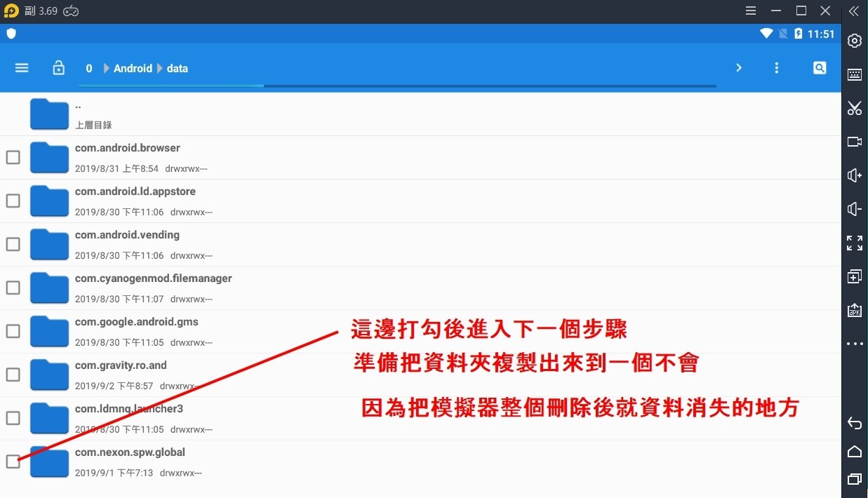
Task: Open the hamburger navigation drawer
Action: (x=22, y=68)
